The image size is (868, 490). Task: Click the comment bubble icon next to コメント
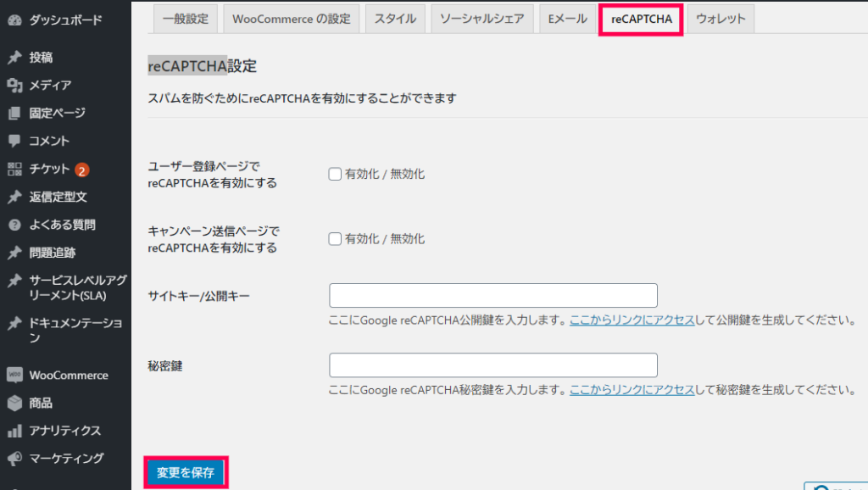tap(15, 141)
